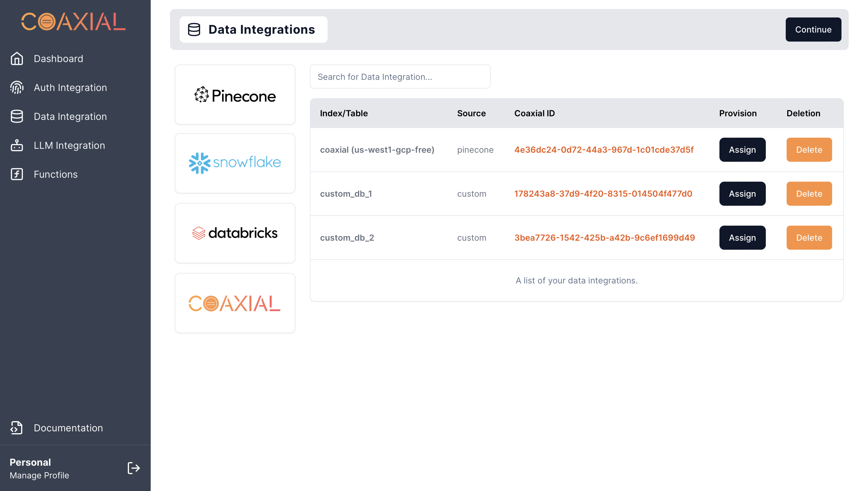Image resolution: width=868 pixels, height=491 pixels.
Task: Click the Coaxial logo in the sidebar
Action: (74, 22)
